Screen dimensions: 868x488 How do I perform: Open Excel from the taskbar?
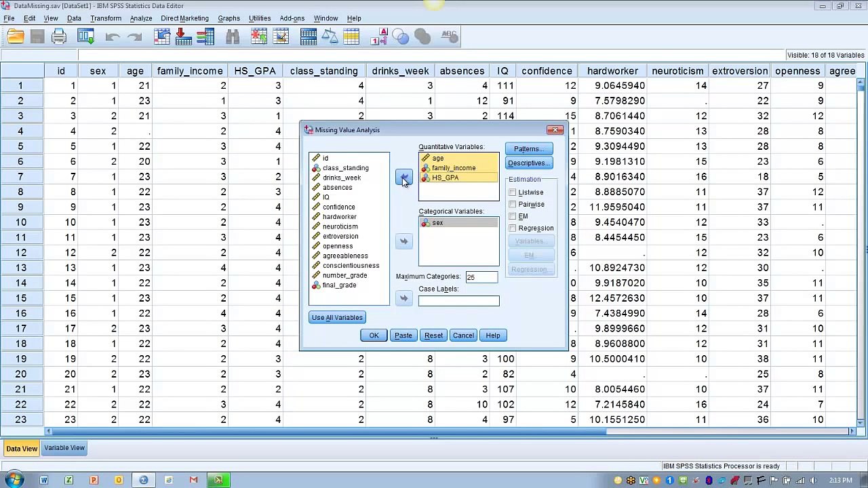pyautogui.click(x=68, y=480)
